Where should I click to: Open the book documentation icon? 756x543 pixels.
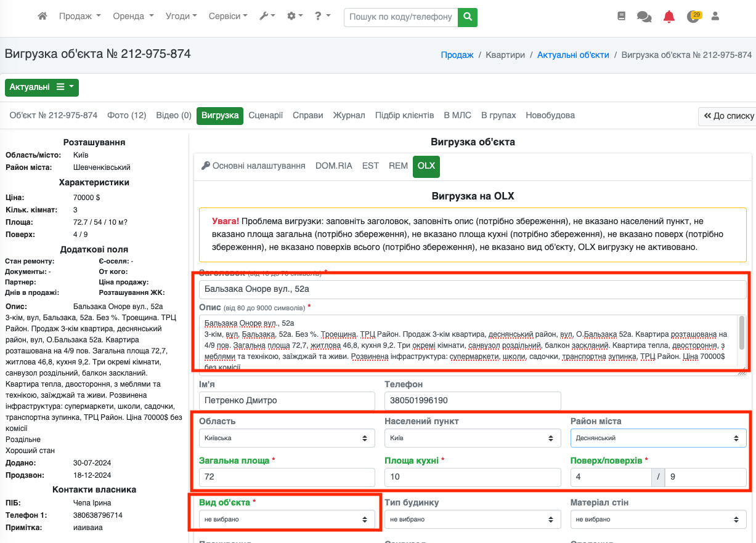click(621, 17)
